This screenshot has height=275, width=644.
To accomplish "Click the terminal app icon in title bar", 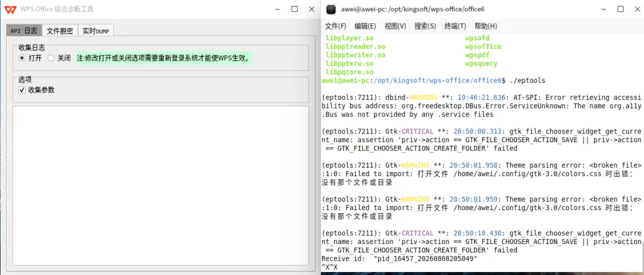I will pos(331,9).
